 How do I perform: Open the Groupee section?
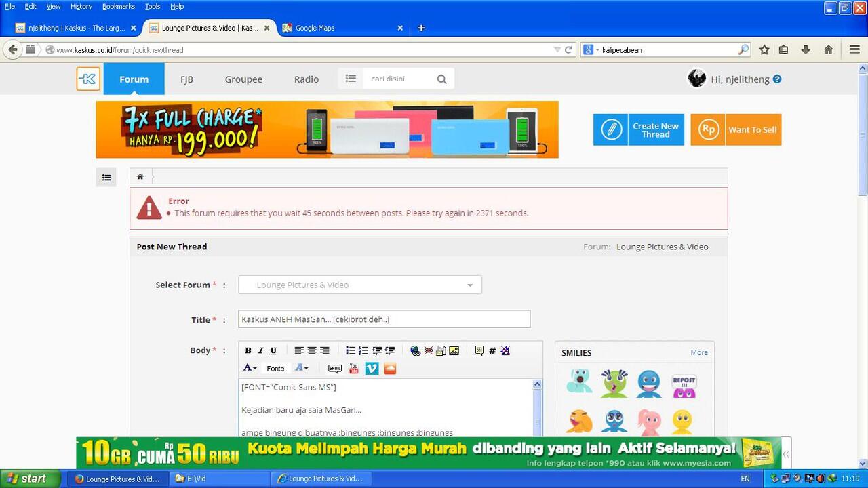(243, 79)
